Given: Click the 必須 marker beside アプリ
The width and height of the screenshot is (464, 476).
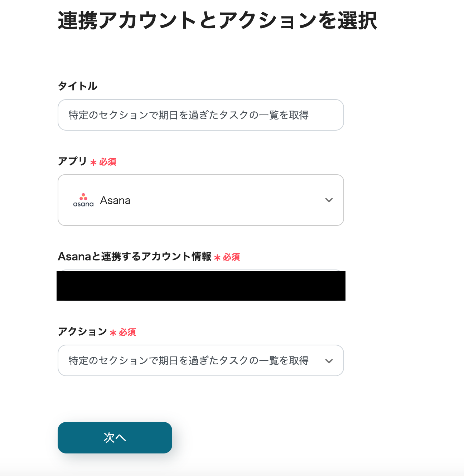Looking at the screenshot, I should 108,162.
